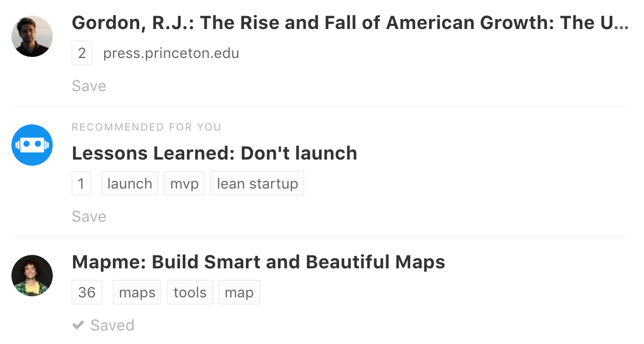Screen dimensions: 644x344
Task: Click the avatar beside the Gordon book post
Action: point(32,36)
